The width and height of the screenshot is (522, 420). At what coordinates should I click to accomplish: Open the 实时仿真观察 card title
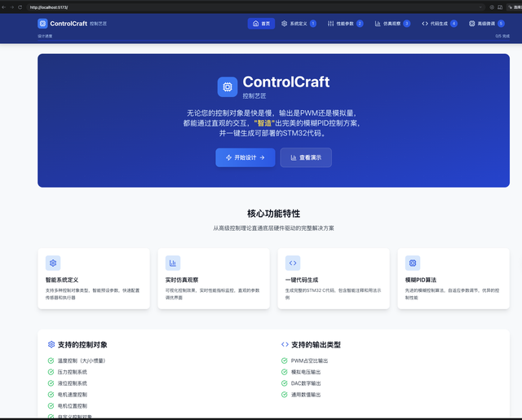[182, 280]
